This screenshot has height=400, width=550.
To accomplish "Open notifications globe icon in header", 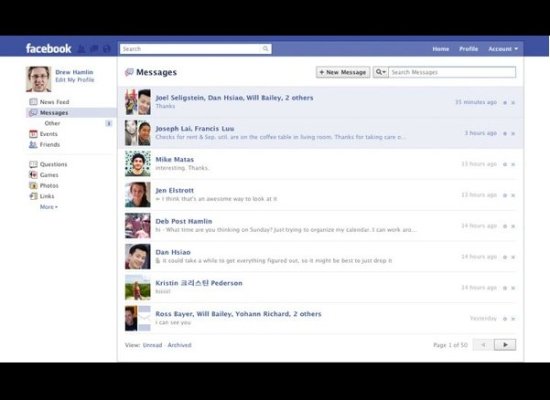I will [x=107, y=49].
